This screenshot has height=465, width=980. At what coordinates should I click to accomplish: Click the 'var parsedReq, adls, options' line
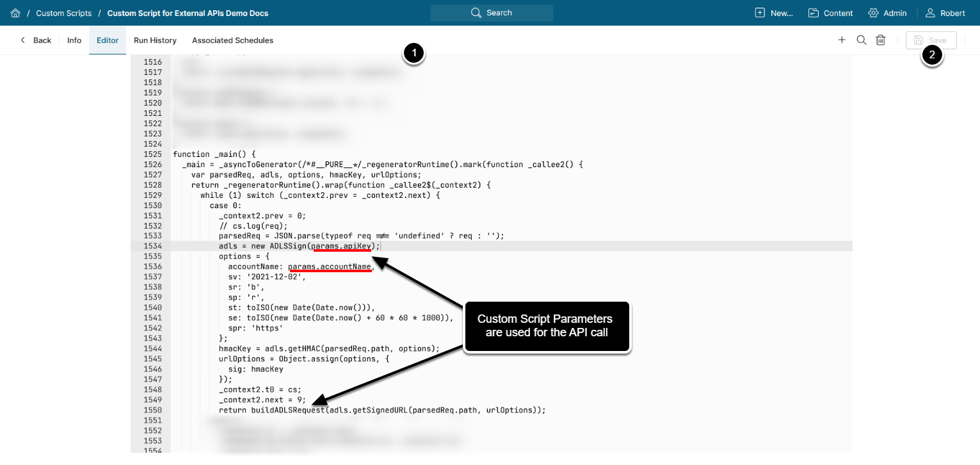coord(306,175)
